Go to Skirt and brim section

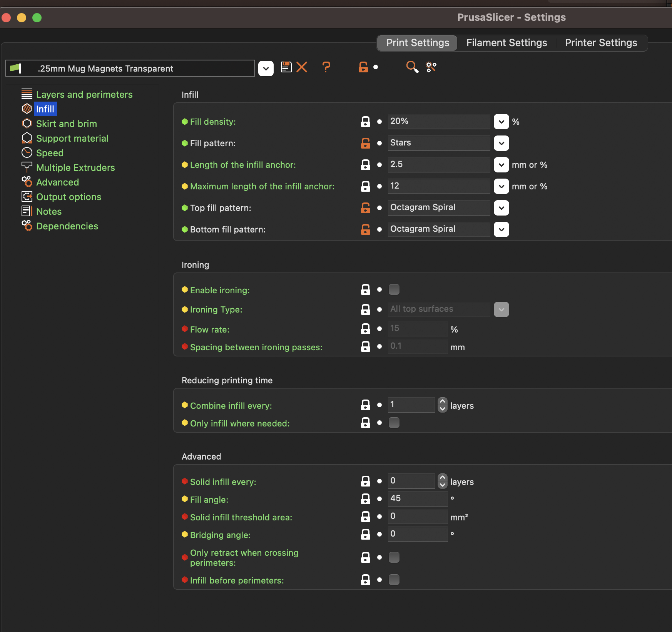click(x=66, y=124)
